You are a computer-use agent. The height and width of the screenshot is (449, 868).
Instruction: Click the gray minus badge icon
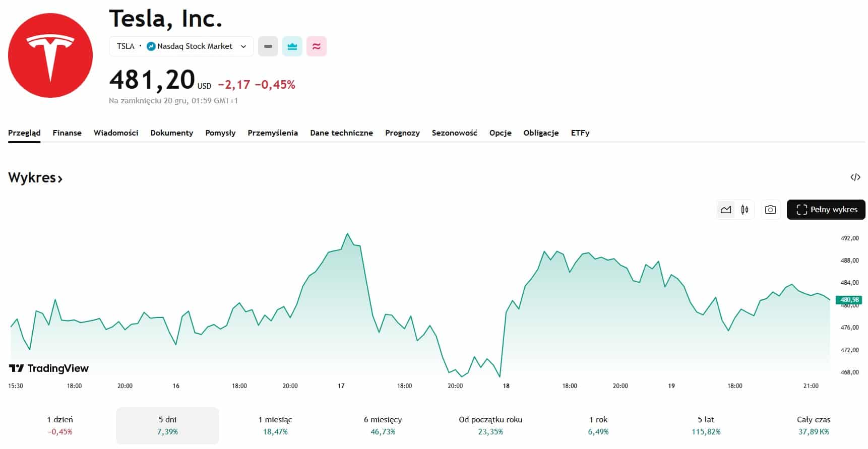coord(268,46)
